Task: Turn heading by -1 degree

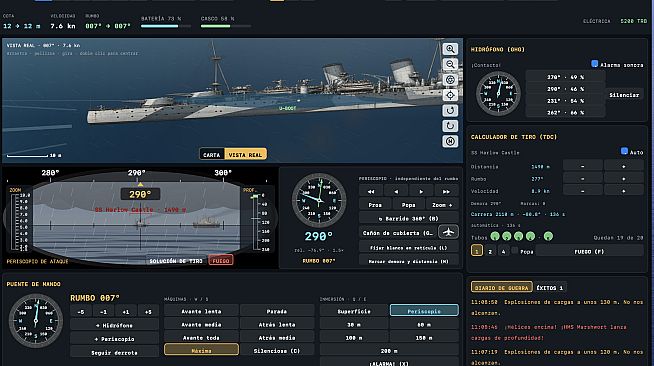Action: click(x=103, y=311)
